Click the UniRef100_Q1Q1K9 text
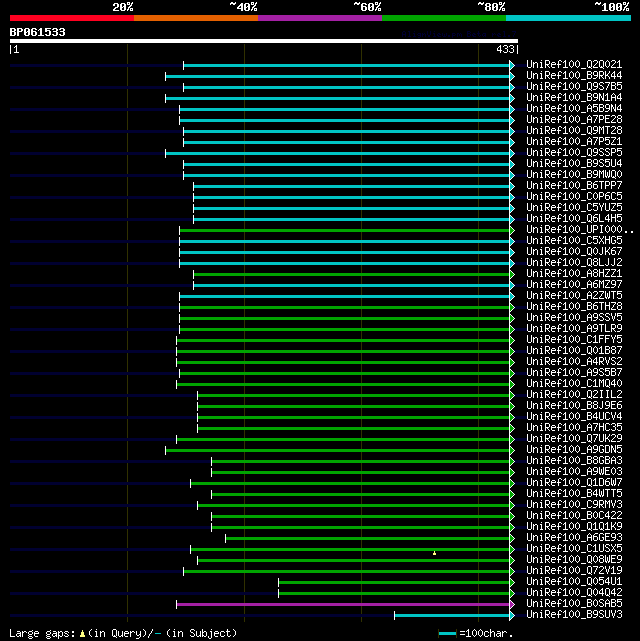640x641 pixels. pyautogui.click(x=574, y=527)
